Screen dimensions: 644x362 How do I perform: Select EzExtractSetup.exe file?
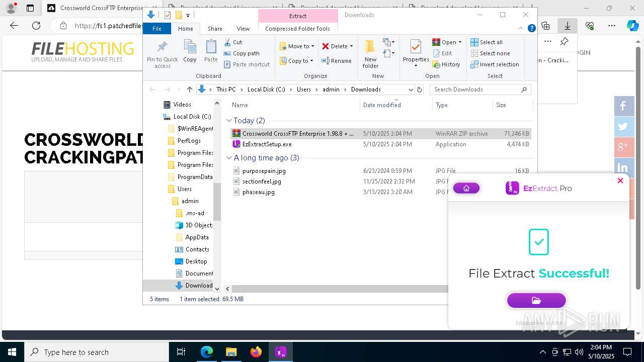[380, 144]
